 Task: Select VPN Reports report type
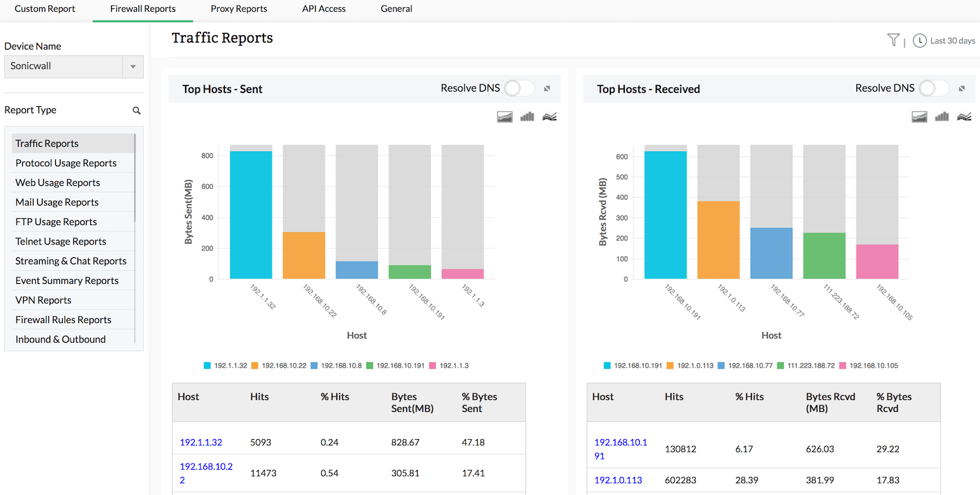coord(43,300)
